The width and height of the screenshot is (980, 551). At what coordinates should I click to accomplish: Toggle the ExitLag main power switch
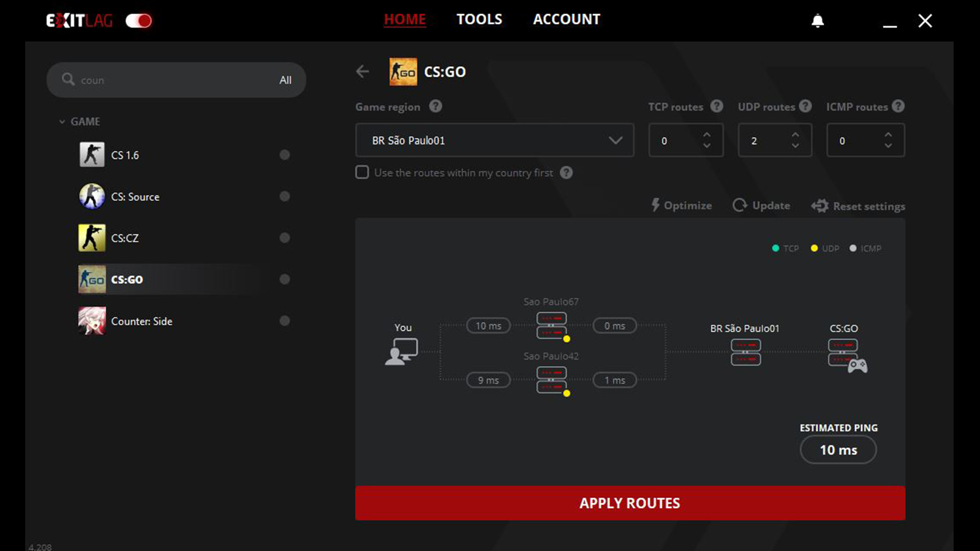(x=139, y=21)
